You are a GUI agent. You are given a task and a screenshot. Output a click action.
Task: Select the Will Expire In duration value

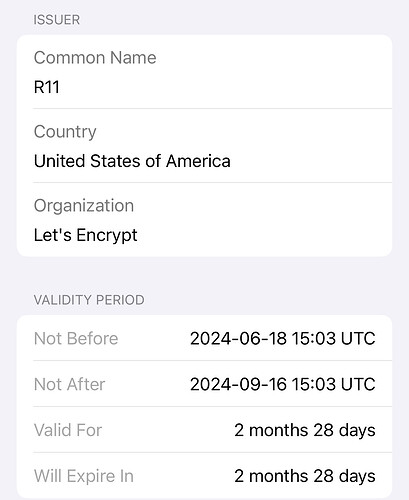(x=305, y=476)
